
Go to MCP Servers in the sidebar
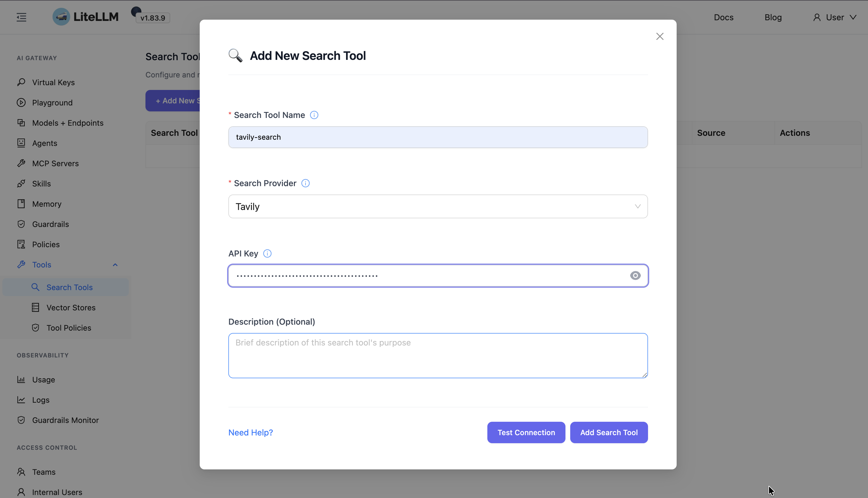pyautogui.click(x=55, y=164)
